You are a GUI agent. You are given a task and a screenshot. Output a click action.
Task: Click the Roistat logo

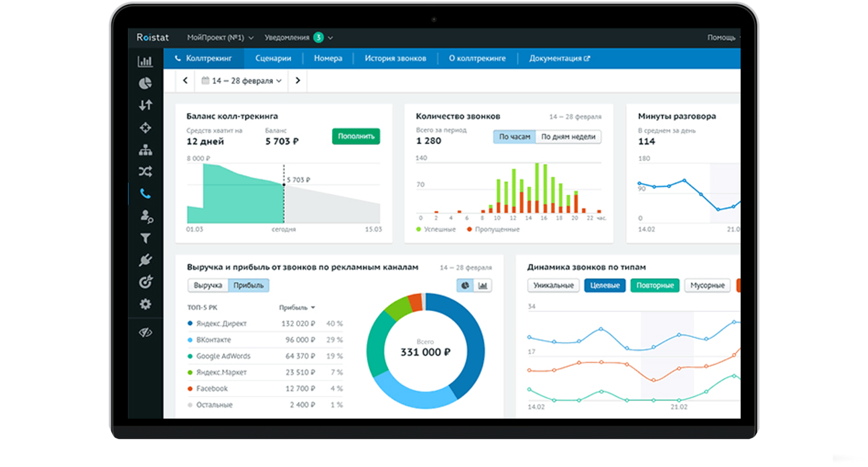[x=152, y=37]
